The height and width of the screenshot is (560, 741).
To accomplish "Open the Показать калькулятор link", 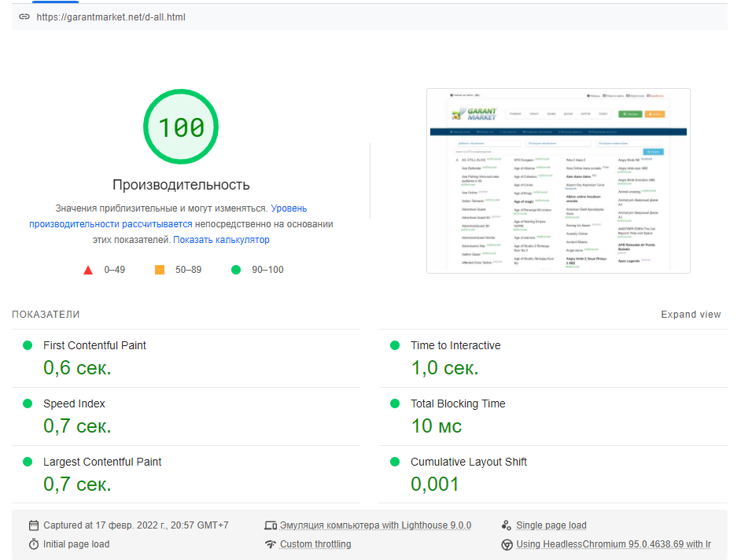I will (221, 240).
